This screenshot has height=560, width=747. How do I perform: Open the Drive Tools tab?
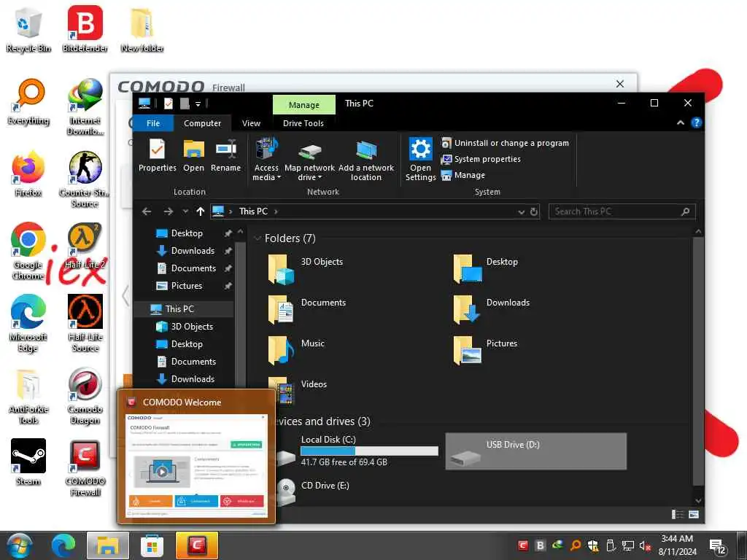tap(303, 122)
